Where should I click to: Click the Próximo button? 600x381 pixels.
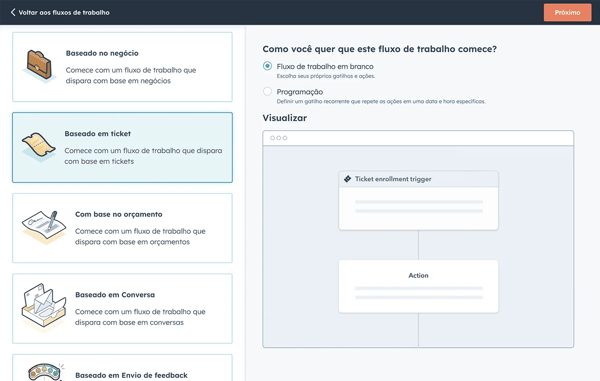(567, 13)
